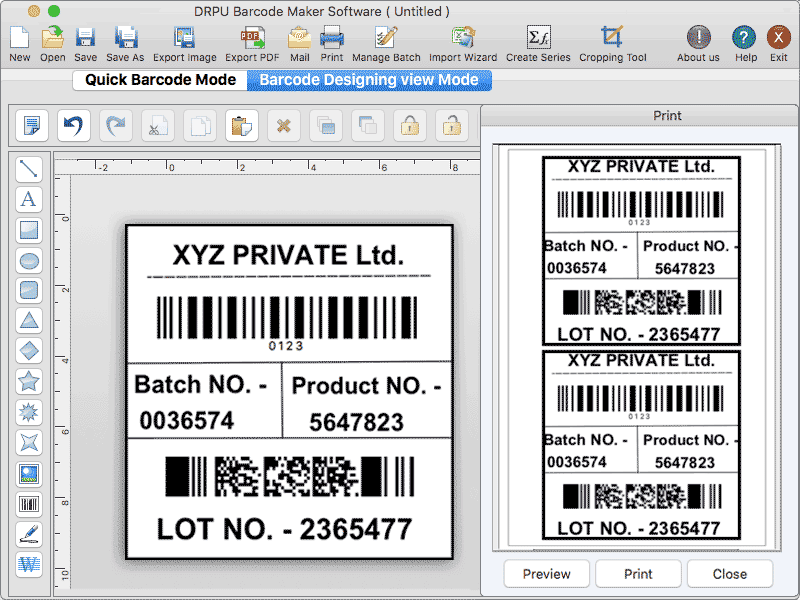Select the Ellipse shape tool

coord(29,260)
